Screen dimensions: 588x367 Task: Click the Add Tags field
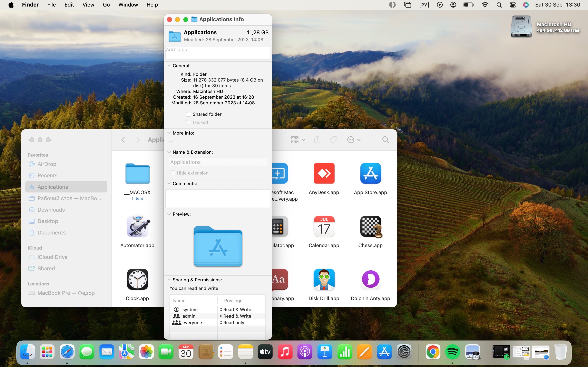point(217,53)
